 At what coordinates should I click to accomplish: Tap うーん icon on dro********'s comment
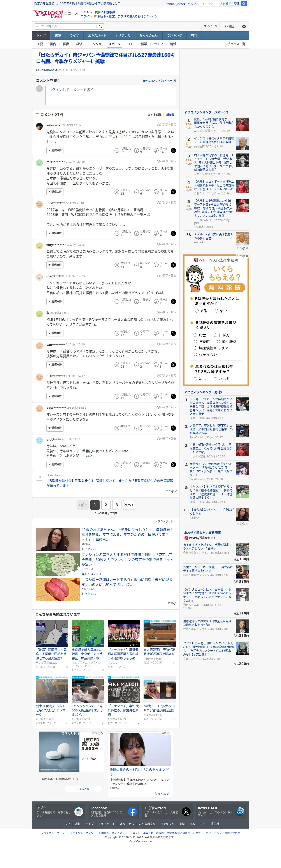pyautogui.click(x=156, y=302)
